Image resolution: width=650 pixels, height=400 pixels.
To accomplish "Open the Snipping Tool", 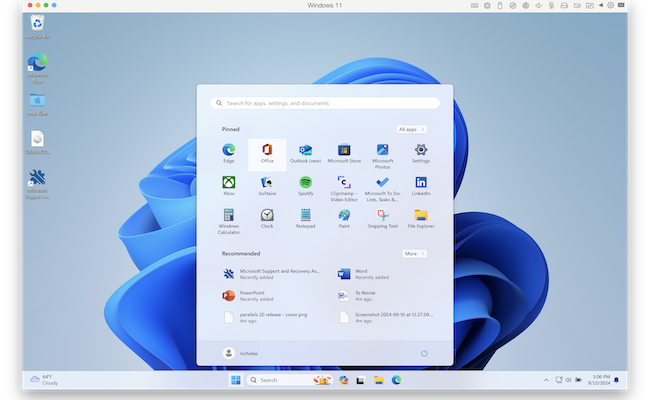I will tap(382, 218).
